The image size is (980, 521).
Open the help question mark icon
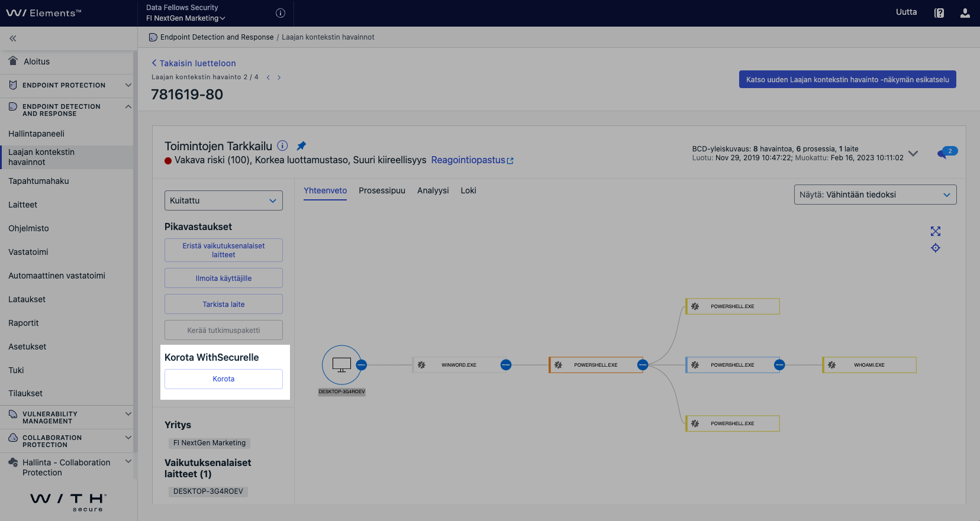point(939,13)
